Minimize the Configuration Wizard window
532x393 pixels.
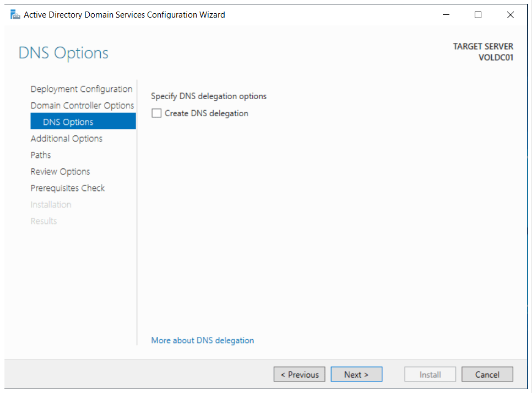[446, 15]
